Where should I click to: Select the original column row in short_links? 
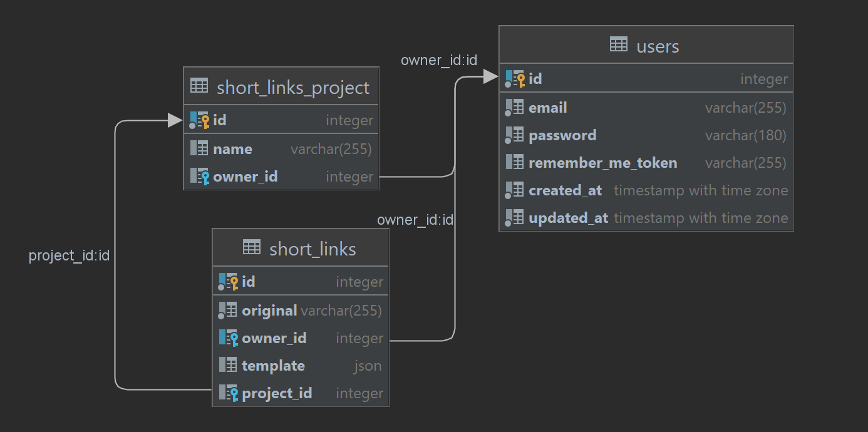pyautogui.click(x=300, y=310)
